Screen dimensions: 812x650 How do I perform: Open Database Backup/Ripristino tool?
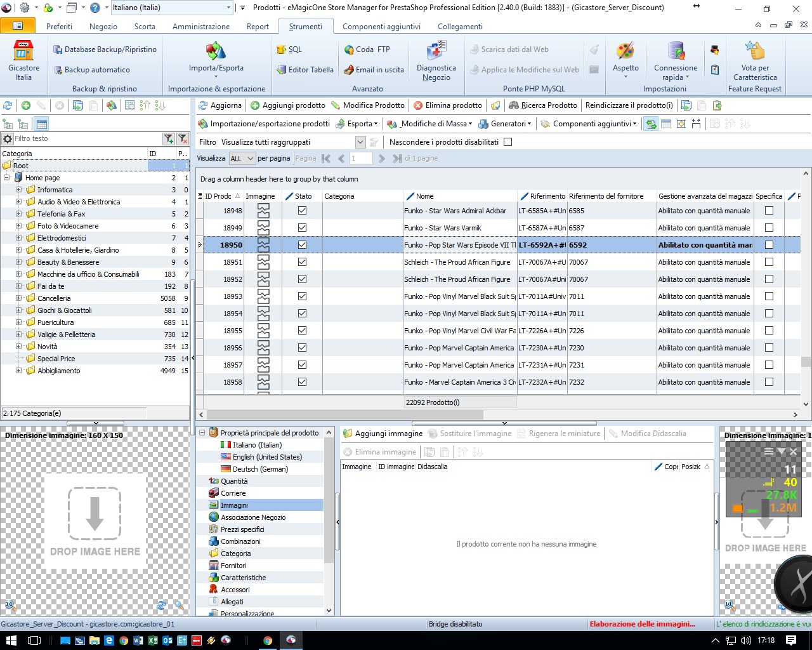coord(105,50)
